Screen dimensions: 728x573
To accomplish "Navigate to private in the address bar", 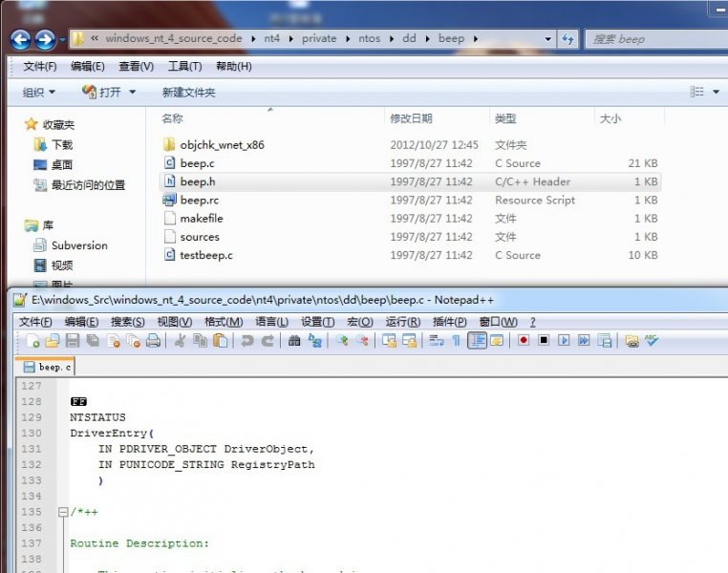I will pyautogui.click(x=319, y=38).
